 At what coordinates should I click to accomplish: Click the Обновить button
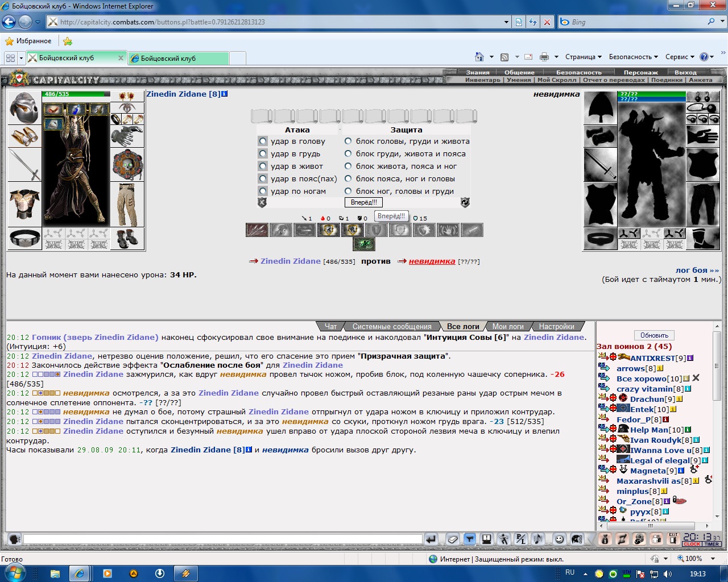654,335
